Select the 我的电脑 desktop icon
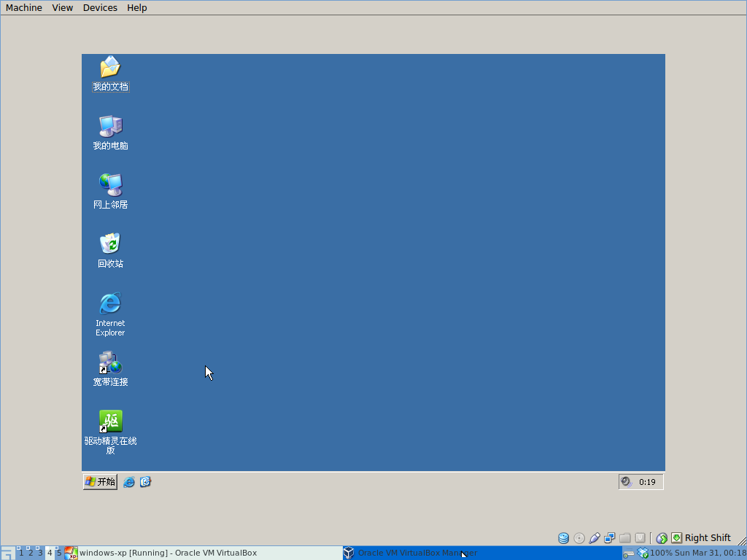747x560 pixels. [111, 133]
